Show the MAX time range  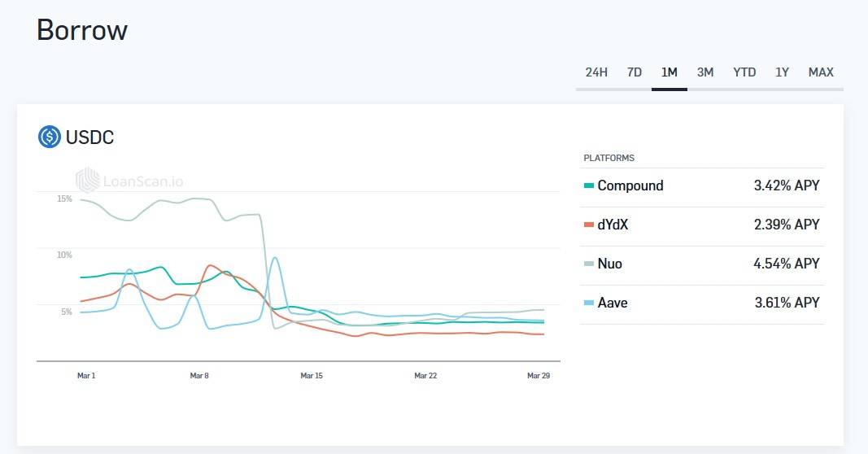click(x=821, y=72)
